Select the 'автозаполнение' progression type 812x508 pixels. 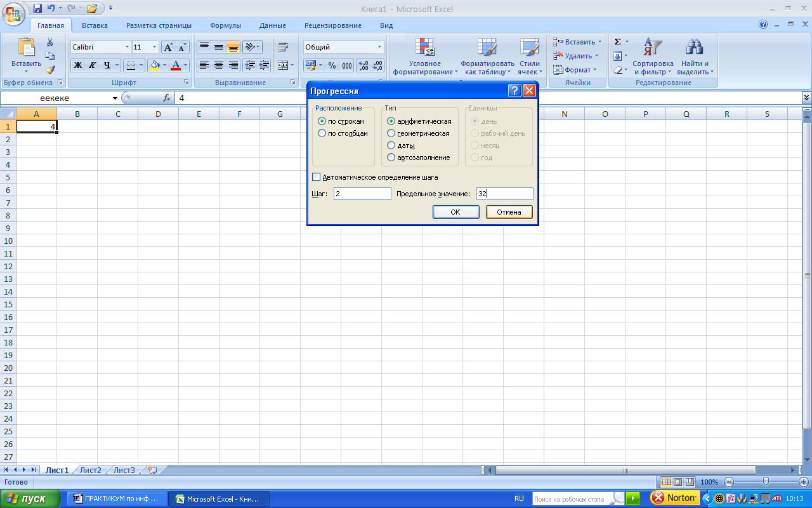pyautogui.click(x=391, y=157)
